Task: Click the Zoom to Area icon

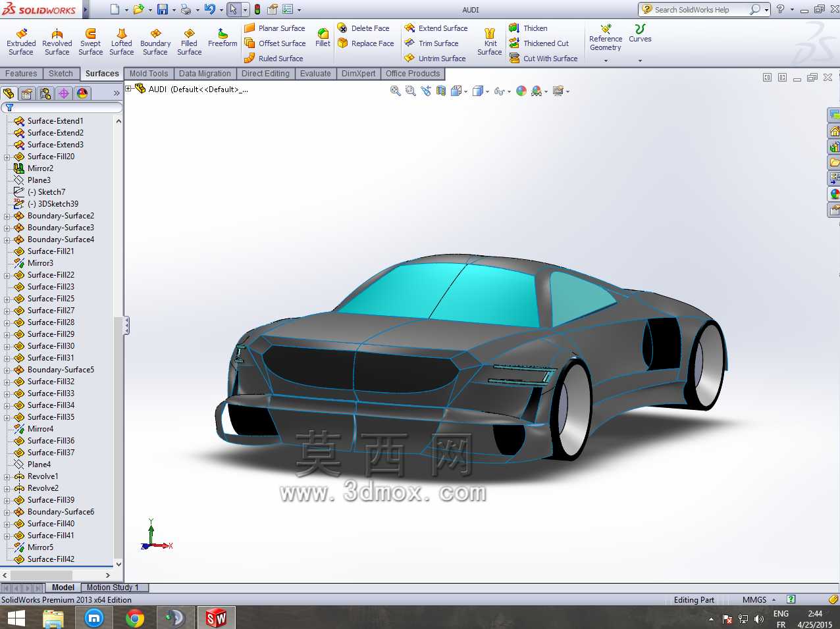Action: pos(411,91)
